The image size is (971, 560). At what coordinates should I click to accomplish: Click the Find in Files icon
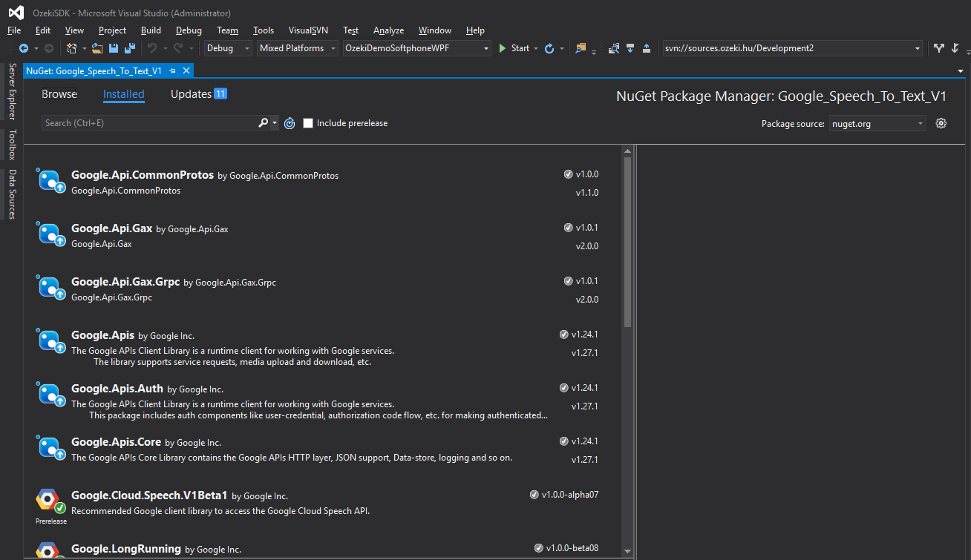(x=581, y=48)
